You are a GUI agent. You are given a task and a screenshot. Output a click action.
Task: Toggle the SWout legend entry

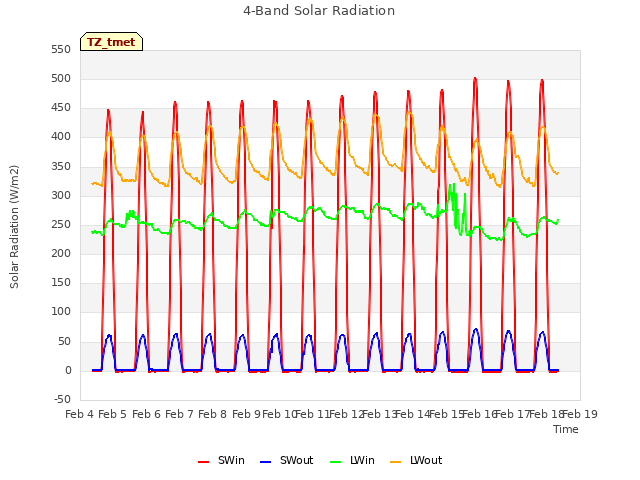(x=287, y=460)
